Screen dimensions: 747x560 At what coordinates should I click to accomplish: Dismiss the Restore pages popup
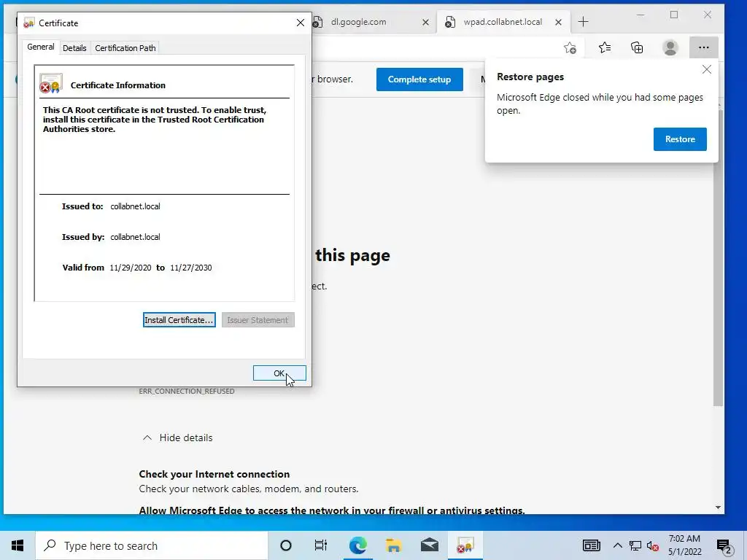click(706, 69)
